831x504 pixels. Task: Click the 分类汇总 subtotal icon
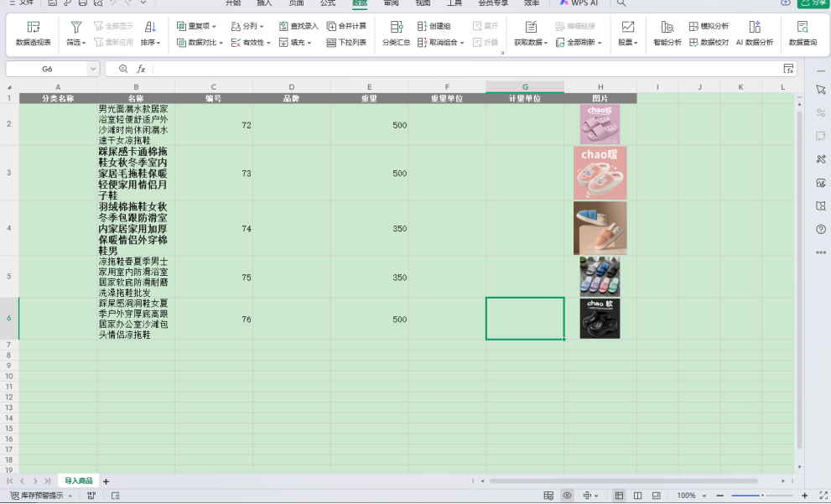397,27
